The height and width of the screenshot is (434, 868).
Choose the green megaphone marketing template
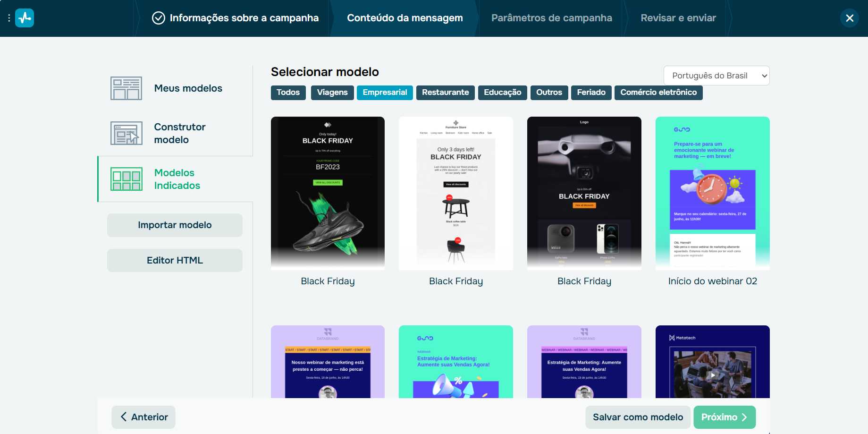click(x=456, y=362)
